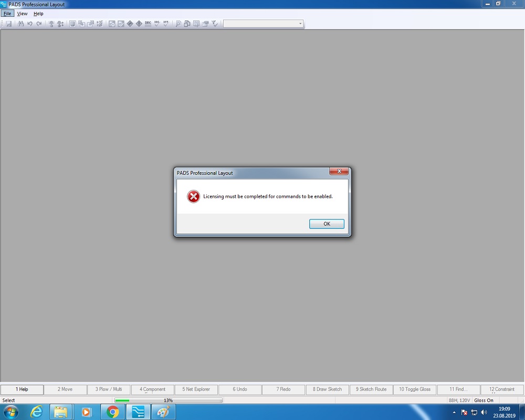Click the Undo arrow toolbar icon
The height and width of the screenshot is (420, 525).
30,24
